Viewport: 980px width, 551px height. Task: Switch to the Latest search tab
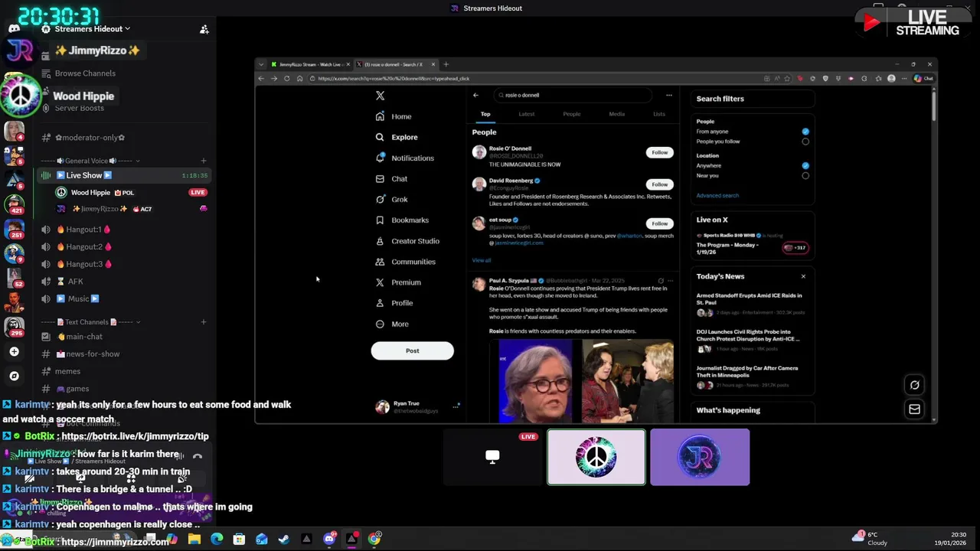pos(527,114)
